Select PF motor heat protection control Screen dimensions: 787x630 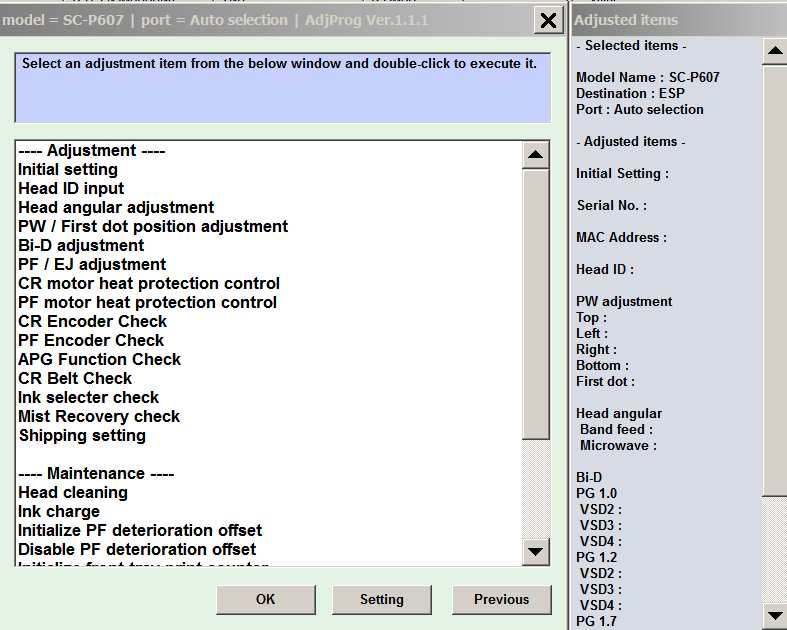point(147,303)
